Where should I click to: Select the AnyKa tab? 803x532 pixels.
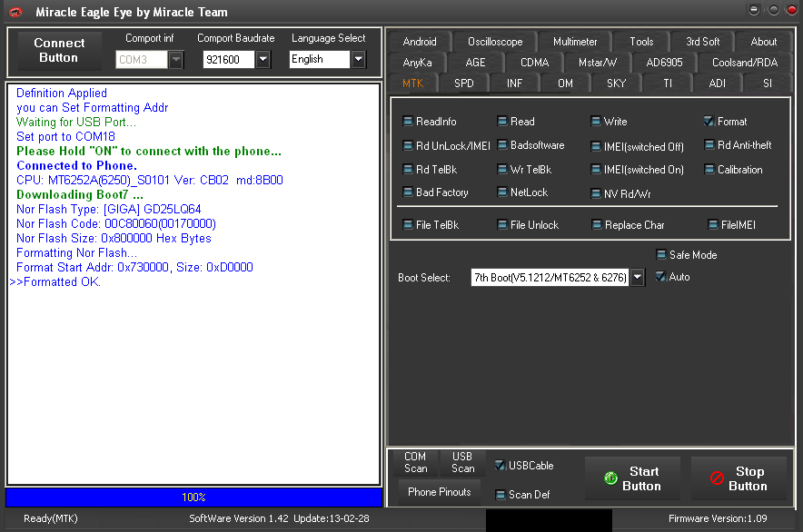coord(417,63)
